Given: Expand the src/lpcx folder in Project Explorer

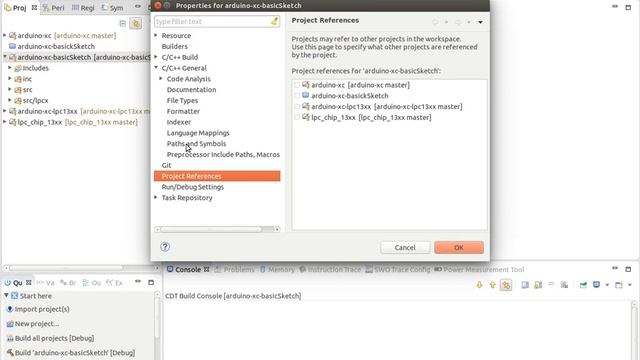Looking at the screenshot, I should pos(10,100).
